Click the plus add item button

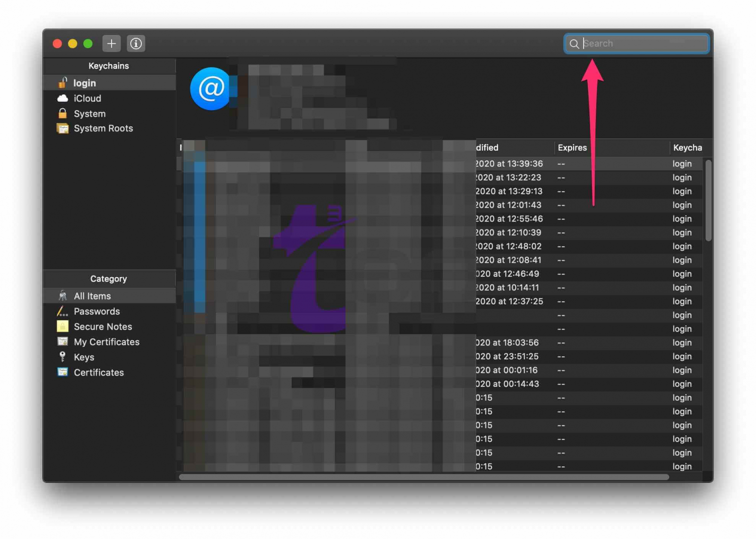click(x=112, y=43)
